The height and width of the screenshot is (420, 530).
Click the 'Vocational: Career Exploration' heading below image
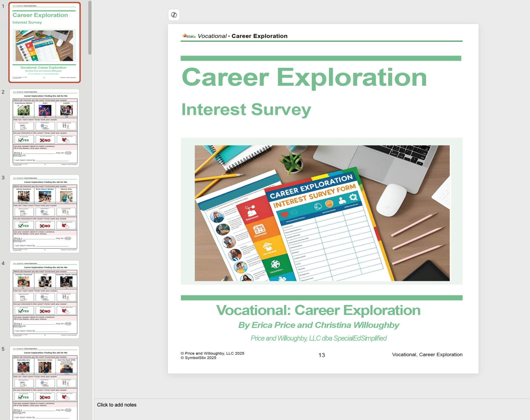[x=318, y=310]
